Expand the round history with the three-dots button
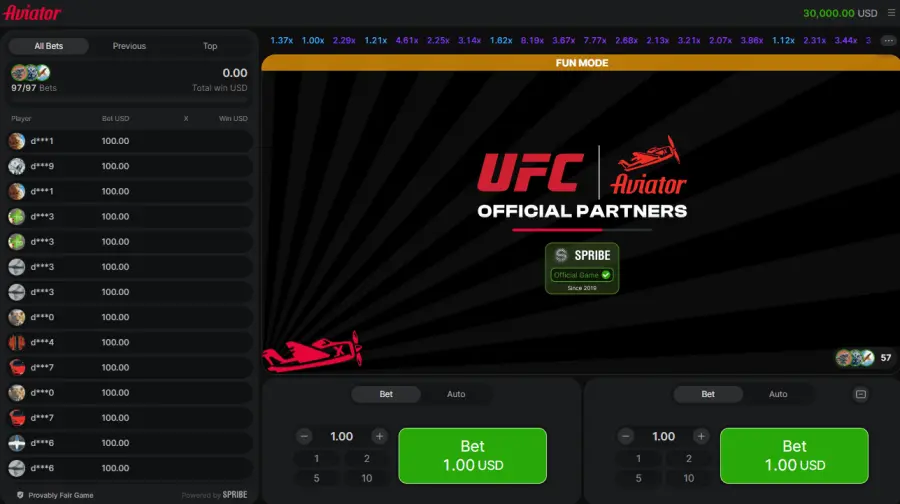The height and width of the screenshot is (504, 900). 889,40
